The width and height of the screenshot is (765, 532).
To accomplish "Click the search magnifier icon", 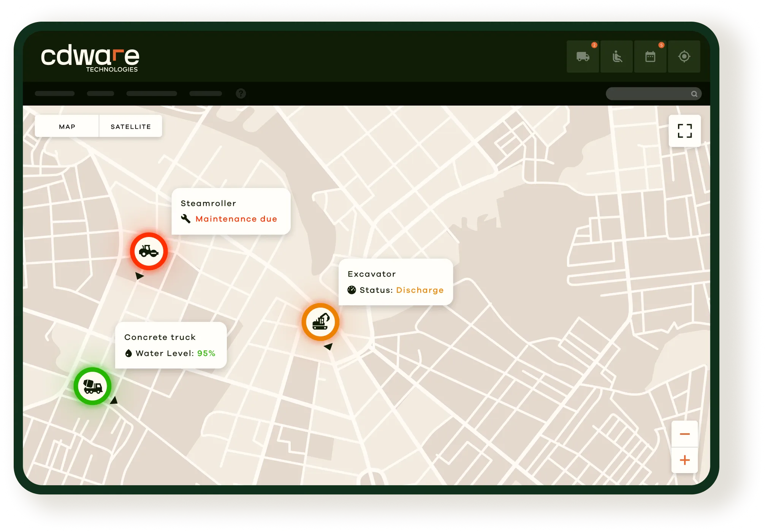I will pos(694,94).
